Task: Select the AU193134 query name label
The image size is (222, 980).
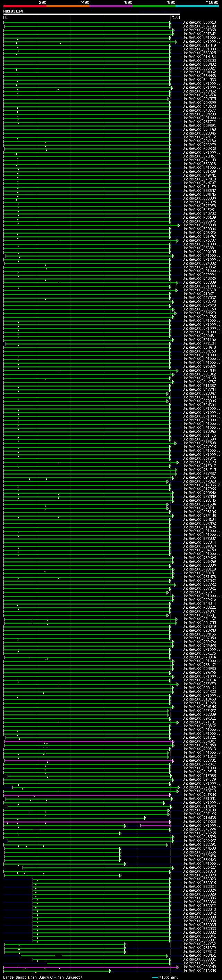Action: (x=13, y=11)
